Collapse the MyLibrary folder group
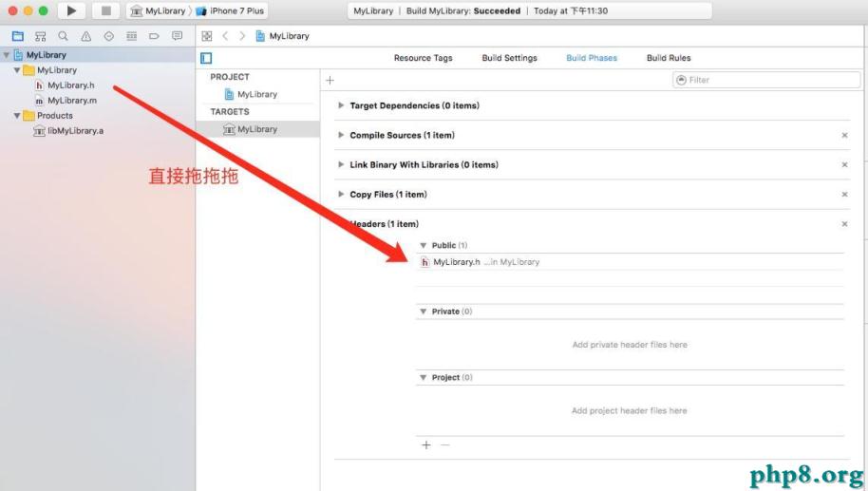The height and width of the screenshot is (491, 868). [x=17, y=70]
